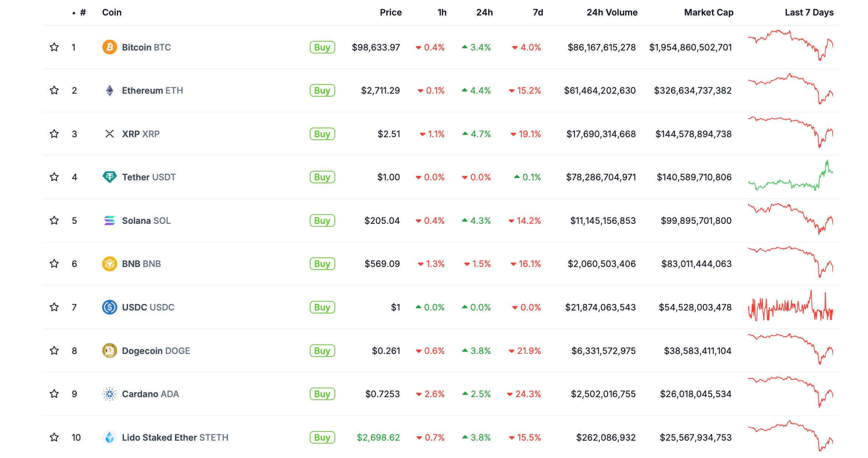Click the Ethereum diamond logo icon
The width and height of the screenshot is (868, 458).
(x=110, y=90)
